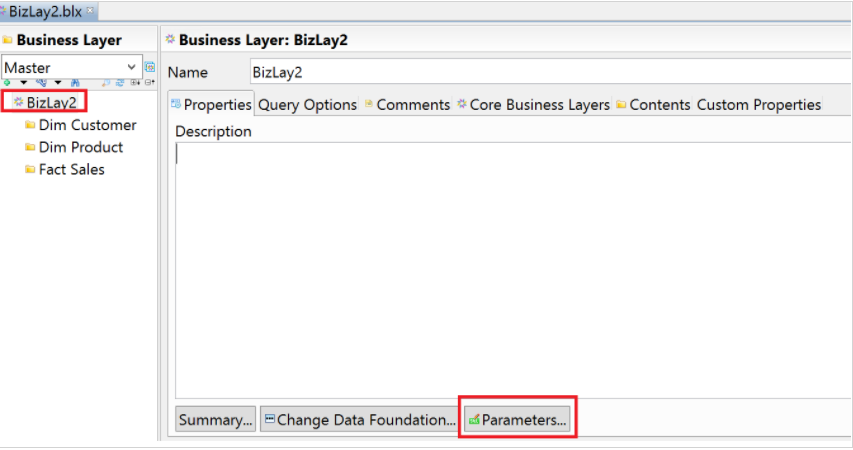Select the BizLay2.blx editor tab
This screenshot has height=450, width=853.
(x=45, y=11)
